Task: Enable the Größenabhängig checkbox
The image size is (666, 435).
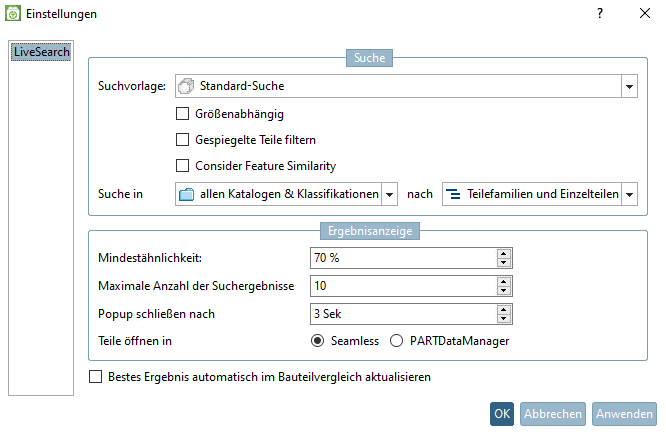Action: [182, 114]
